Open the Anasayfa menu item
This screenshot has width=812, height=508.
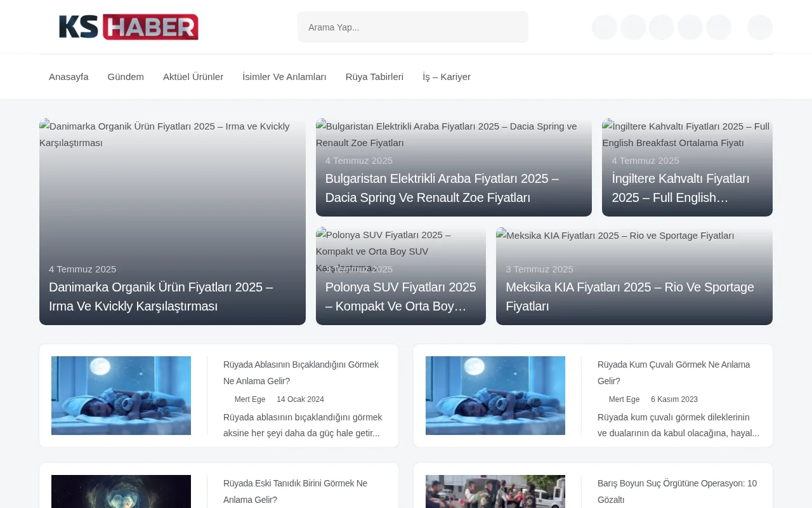tap(69, 76)
